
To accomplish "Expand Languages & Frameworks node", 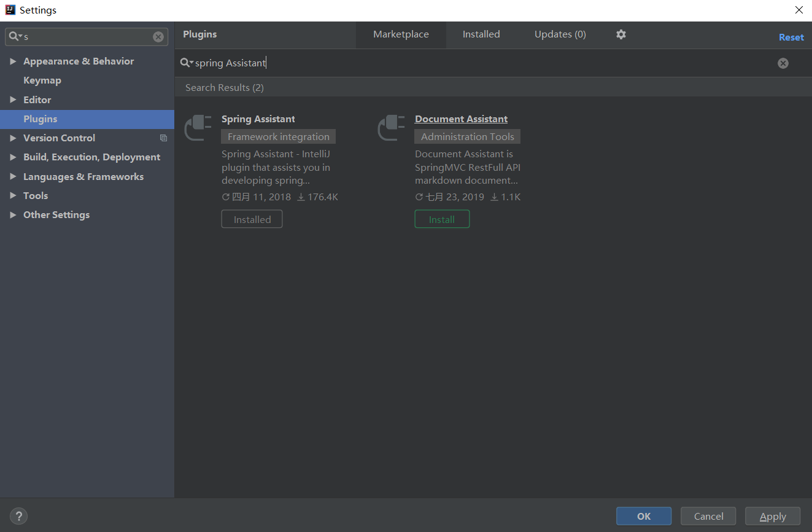I will coord(13,176).
